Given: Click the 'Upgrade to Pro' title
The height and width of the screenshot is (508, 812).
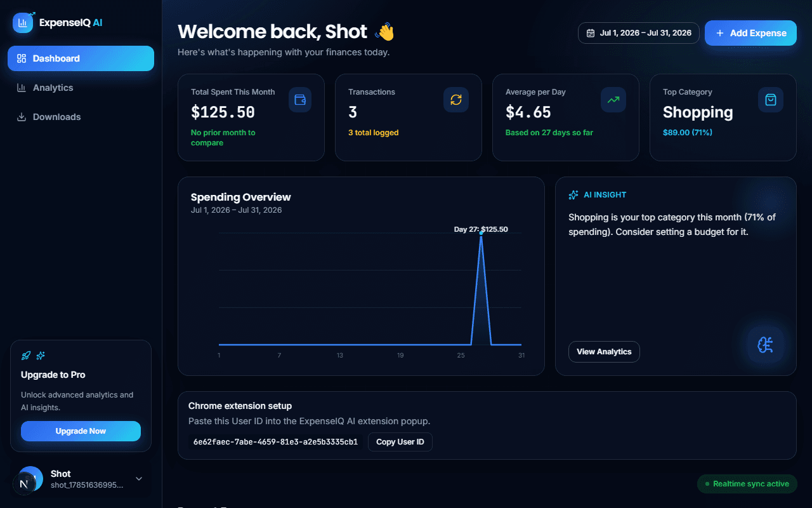Looking at the screenshot, I should pos(53,375).
